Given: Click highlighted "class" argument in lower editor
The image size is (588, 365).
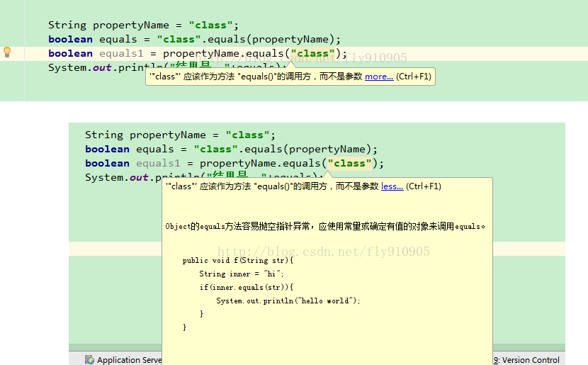Looking at the screenshot, I should [349, 164].
